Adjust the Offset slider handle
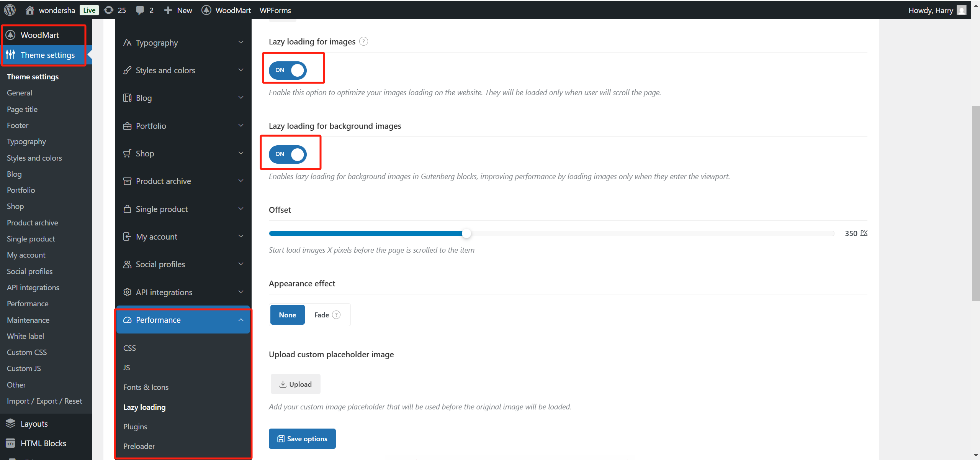980x460 pixels. pyautogui.click(x=466, y=233)
